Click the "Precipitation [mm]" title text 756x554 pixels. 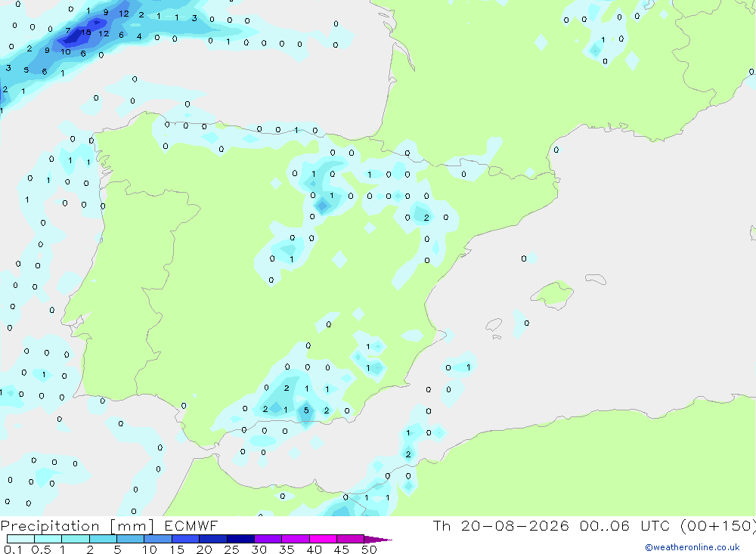tap(77, 526)
